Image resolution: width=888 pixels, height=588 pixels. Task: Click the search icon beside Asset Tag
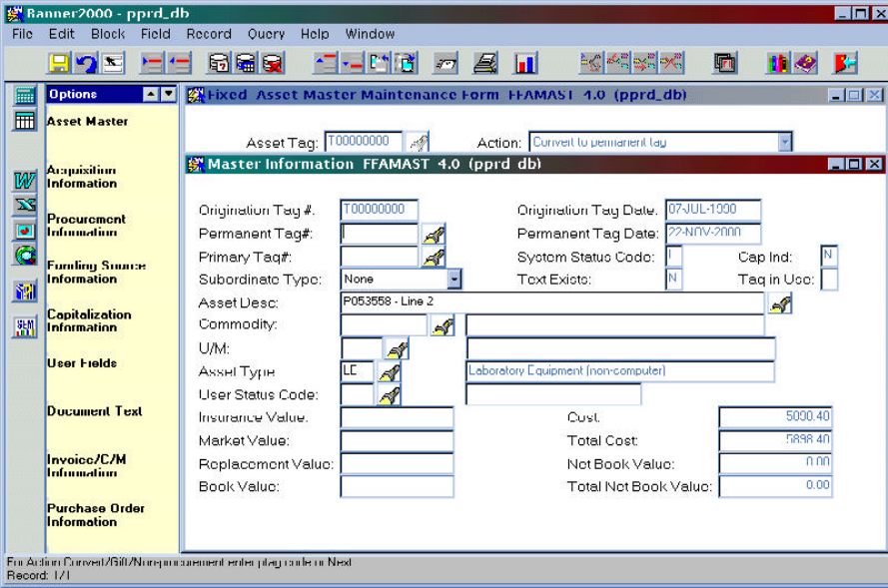419,142
